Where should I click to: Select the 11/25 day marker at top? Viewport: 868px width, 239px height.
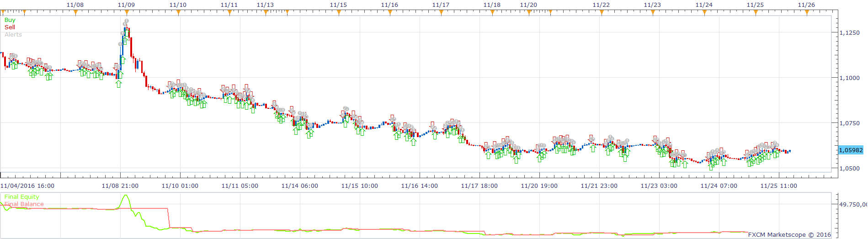[755, 5]
